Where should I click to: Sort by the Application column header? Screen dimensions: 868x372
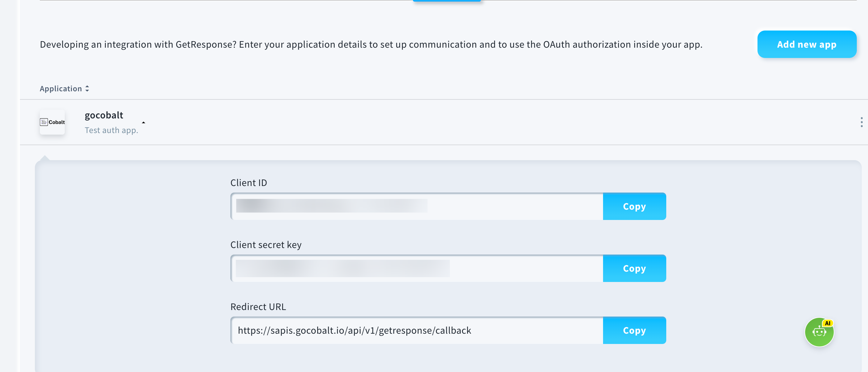click(61, 89)
